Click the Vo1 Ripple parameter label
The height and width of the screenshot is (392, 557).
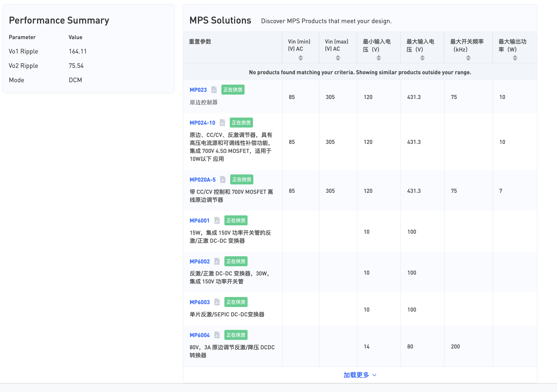click(x=23, y=51)
